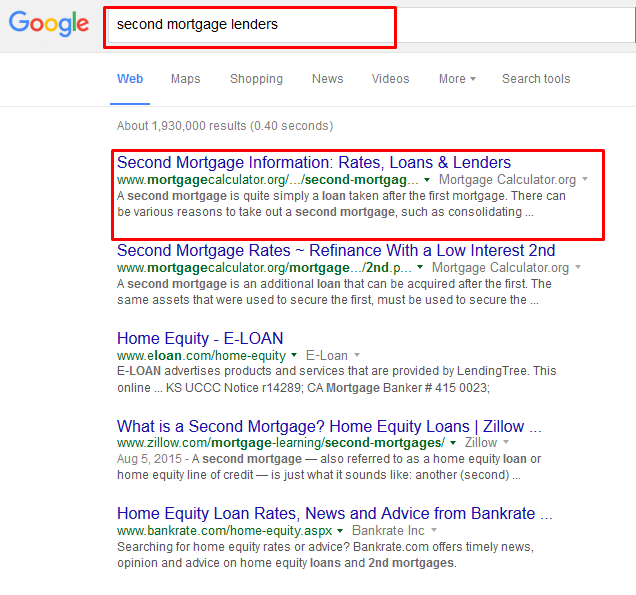
Task: Click the 'E-Loan' publisher label
Action: point(327,356)
